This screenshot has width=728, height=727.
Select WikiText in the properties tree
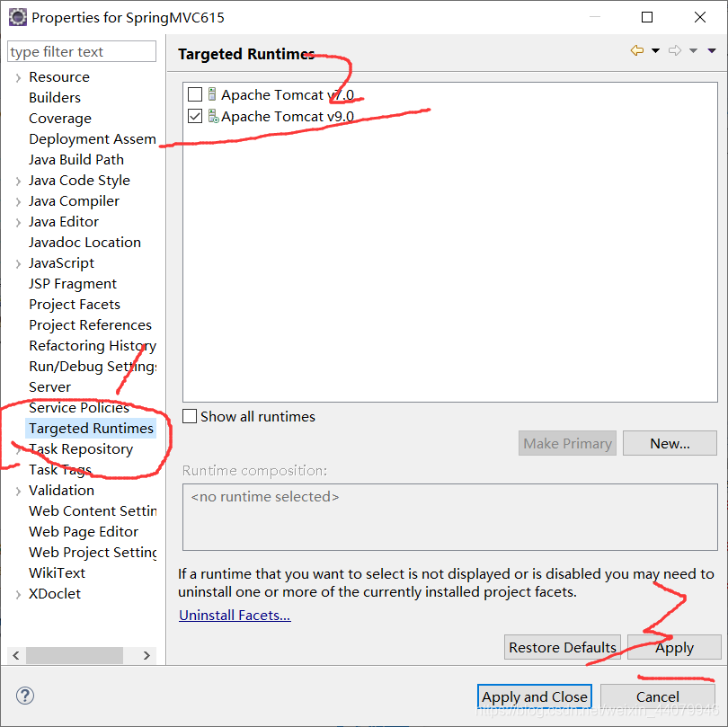57,572
